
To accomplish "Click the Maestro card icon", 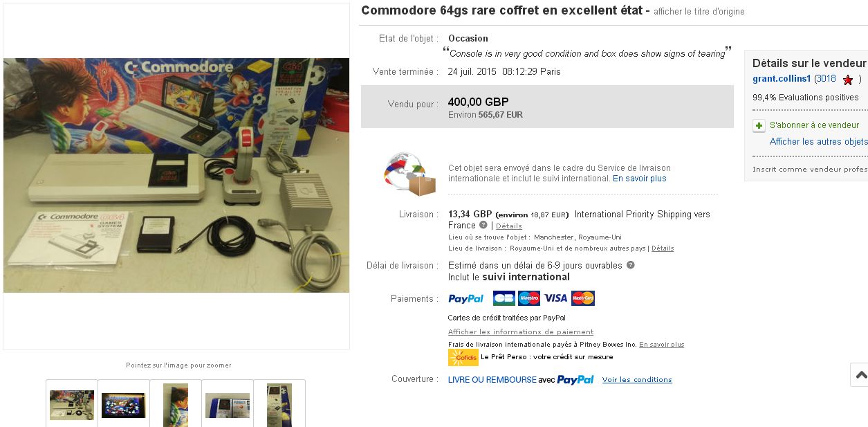I will (x=529, y=298).
